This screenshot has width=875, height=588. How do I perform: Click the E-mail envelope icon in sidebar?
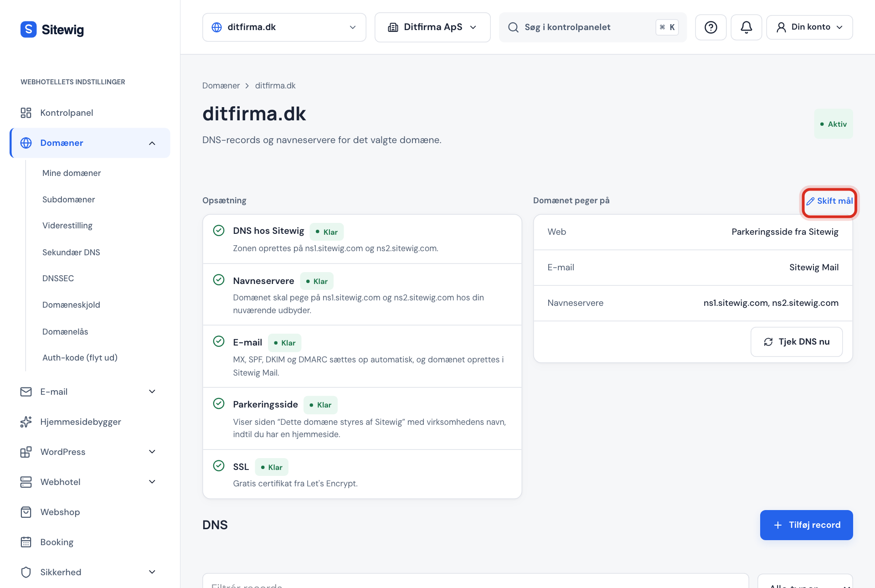(x=26, y=392)
